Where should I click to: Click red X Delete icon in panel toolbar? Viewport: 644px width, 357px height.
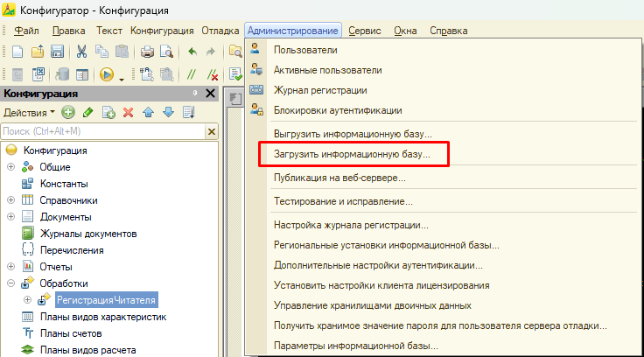pyautogui.click(x=128, y=112)
